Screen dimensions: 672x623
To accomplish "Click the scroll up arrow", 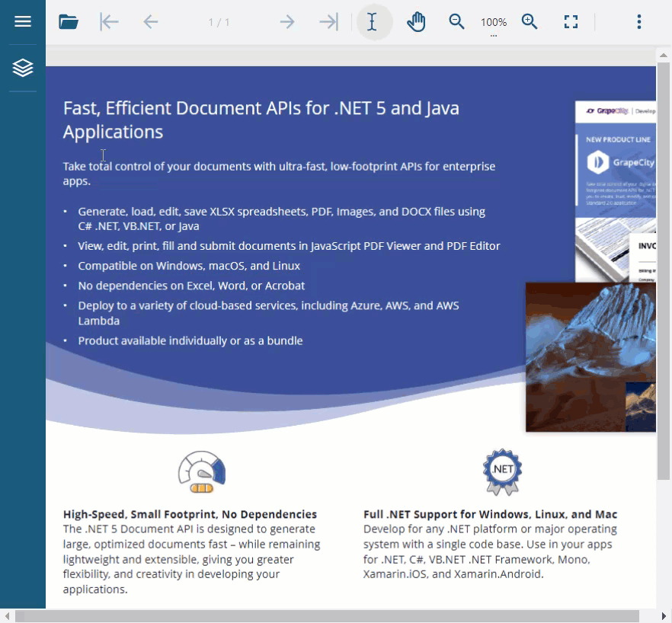I will click(x=664, y=56).
